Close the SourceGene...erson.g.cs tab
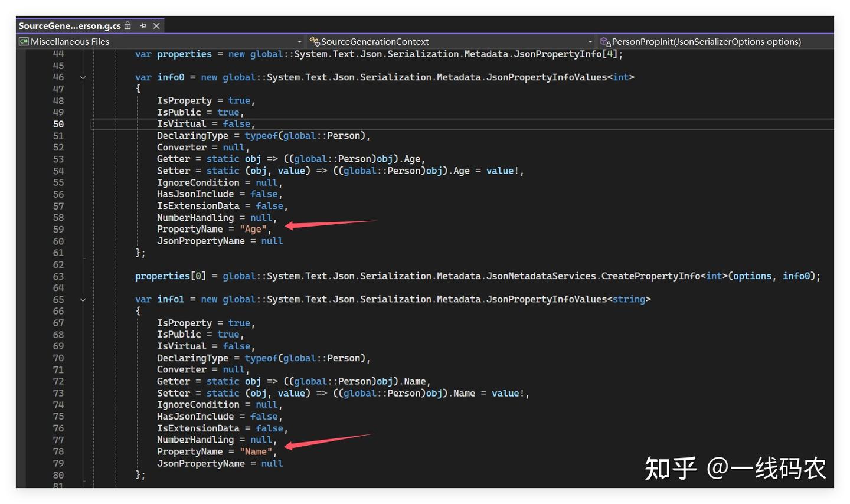The image size is (850, 504). coord(156,26)
